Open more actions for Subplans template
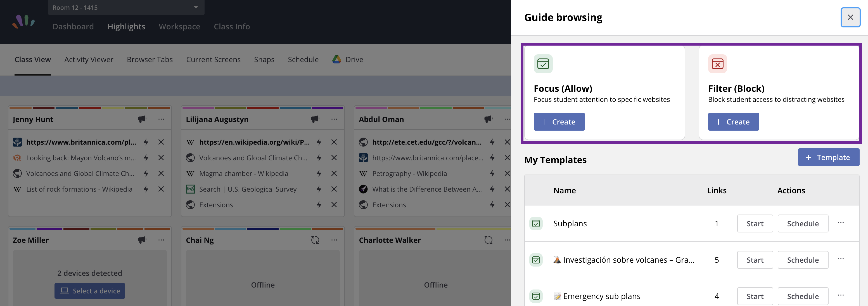 pos(841,223)
